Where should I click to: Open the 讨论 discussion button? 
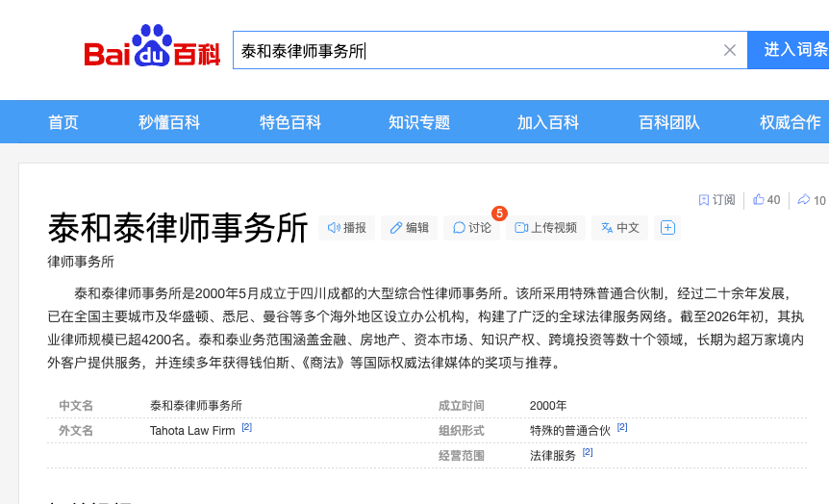point(471,228)
